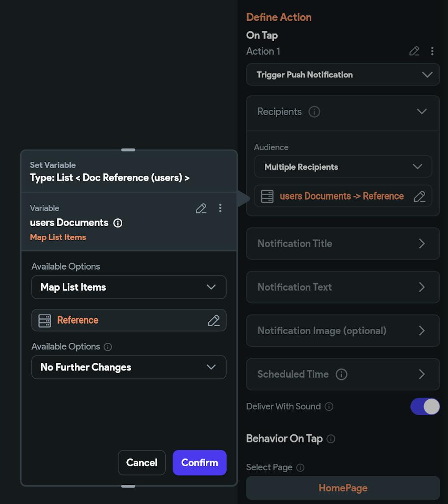Open the Multiple Recipients audience dropdown

coord(343,167)
